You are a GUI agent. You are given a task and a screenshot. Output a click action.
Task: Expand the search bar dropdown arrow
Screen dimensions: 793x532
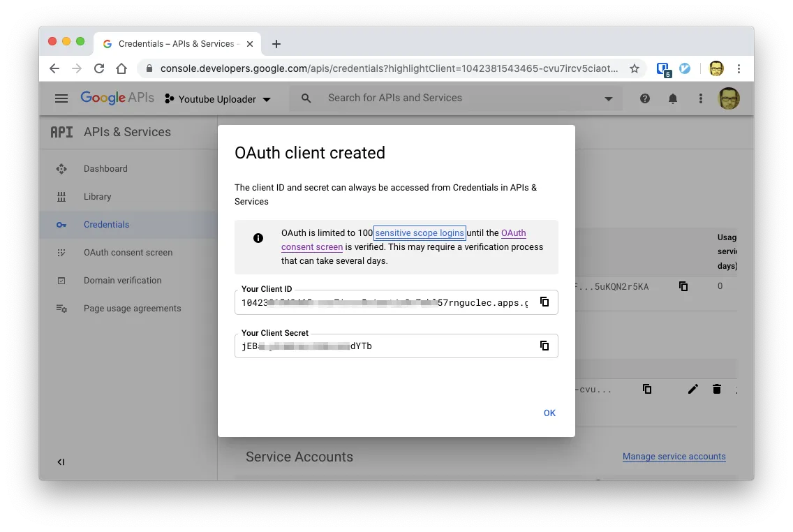[609, 98]
